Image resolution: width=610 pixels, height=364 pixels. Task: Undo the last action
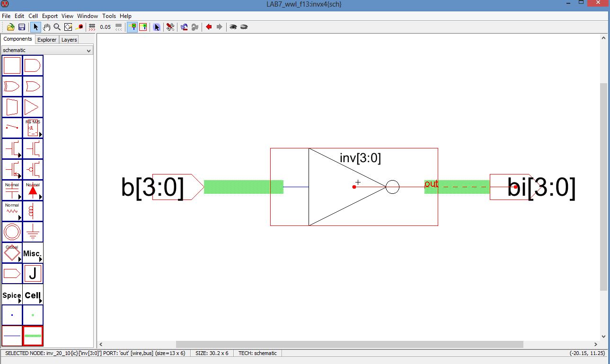click(x=184, y=27)
